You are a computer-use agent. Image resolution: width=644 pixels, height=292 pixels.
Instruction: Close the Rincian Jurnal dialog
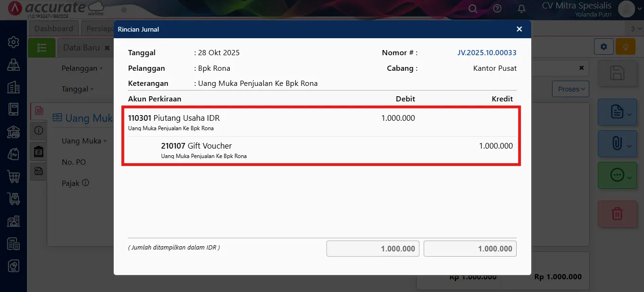pos(519,29)
